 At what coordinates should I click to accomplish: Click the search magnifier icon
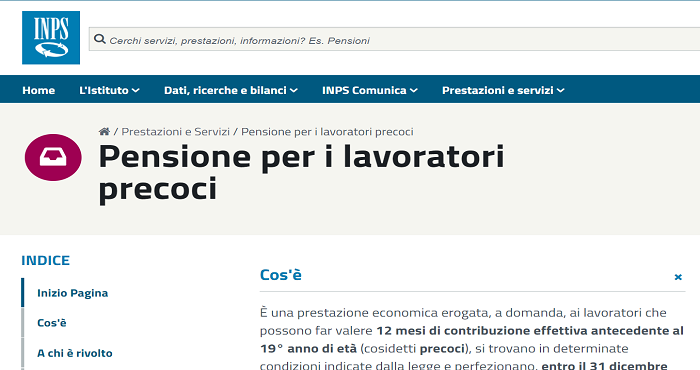point(100,40)
